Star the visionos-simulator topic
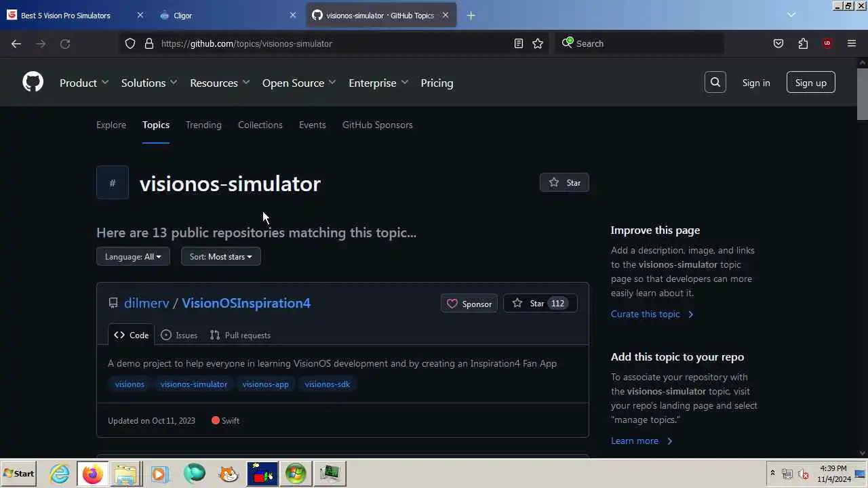868x488 pixels. tap(564, 182)
